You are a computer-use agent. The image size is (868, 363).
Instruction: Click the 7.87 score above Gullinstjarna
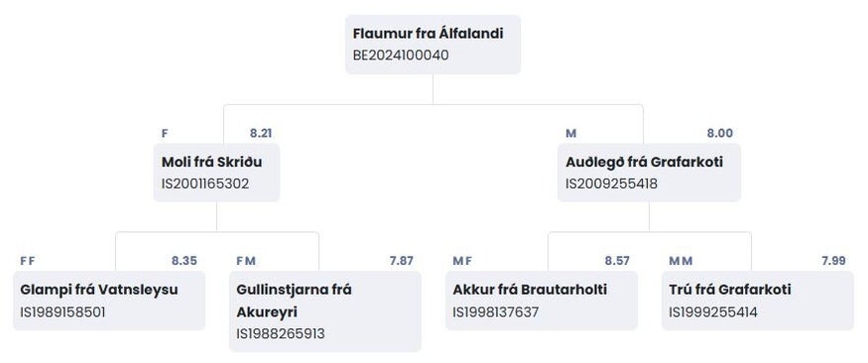coord(402,261)
